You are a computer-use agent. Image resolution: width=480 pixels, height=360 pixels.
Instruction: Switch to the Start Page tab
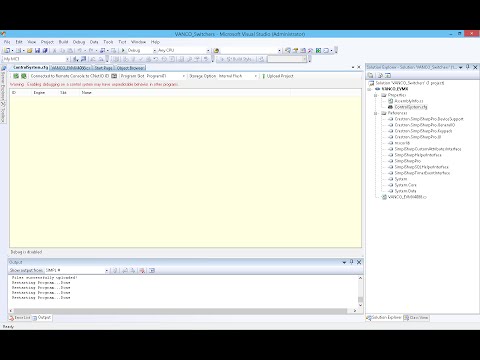click(x=103, y=68)
